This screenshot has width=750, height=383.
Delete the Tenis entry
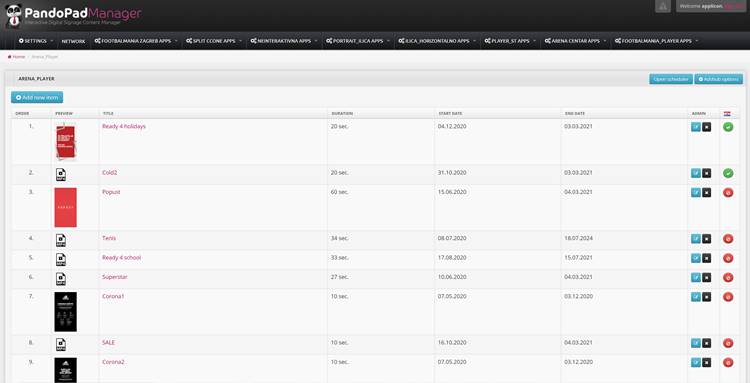pos(706,239)
